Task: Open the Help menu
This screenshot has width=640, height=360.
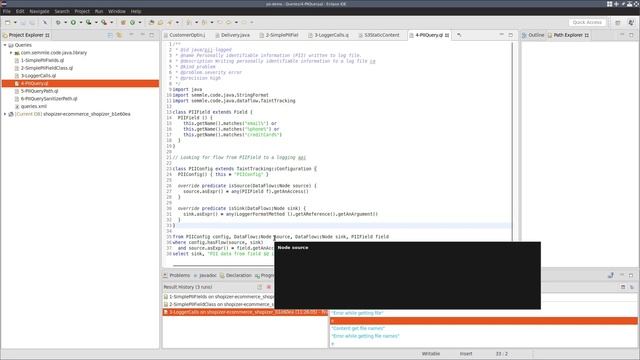Action: pos(136,11)
